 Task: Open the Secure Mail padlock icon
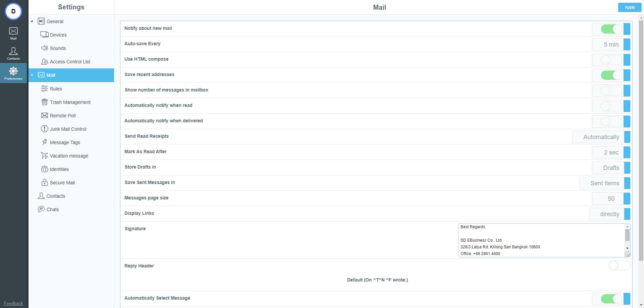click(x=44, y=183)
